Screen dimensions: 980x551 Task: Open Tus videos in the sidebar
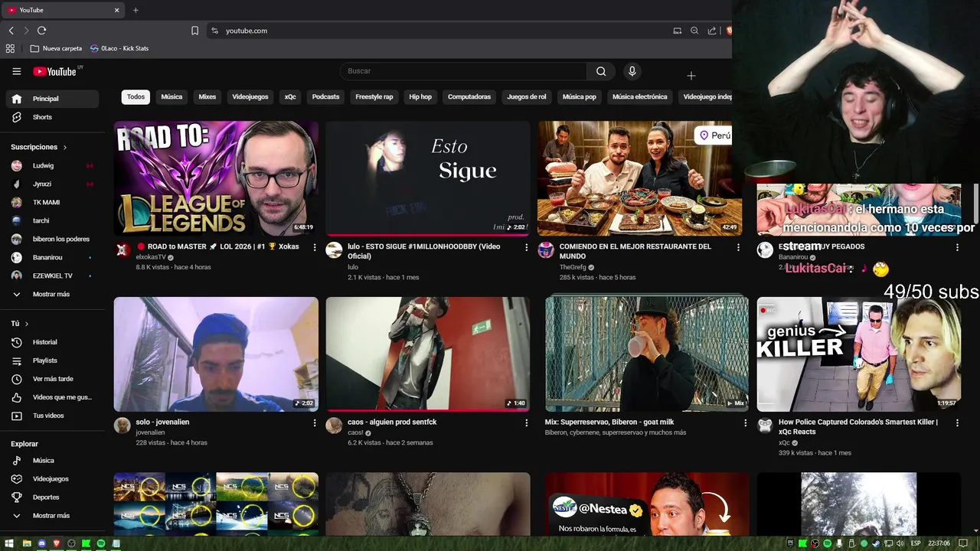click(52, 416)
